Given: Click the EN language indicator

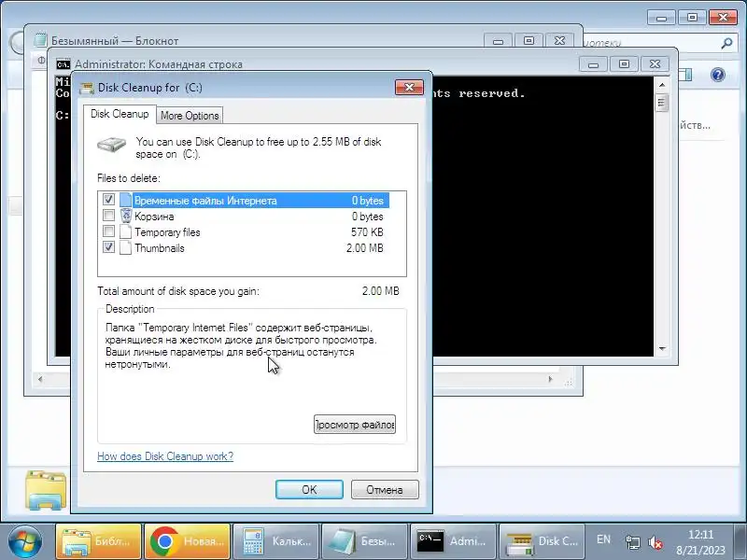Looking at the screenshot, I should [x=603, y=539].
